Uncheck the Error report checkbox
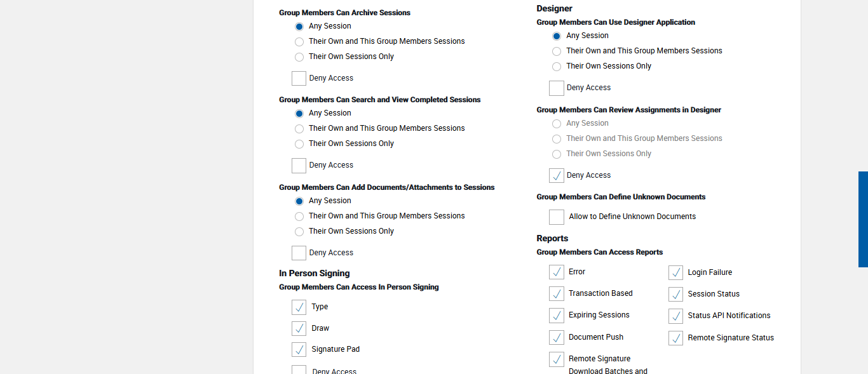The width and height of the screenshot is (868, 374). [x=557, y=272]
